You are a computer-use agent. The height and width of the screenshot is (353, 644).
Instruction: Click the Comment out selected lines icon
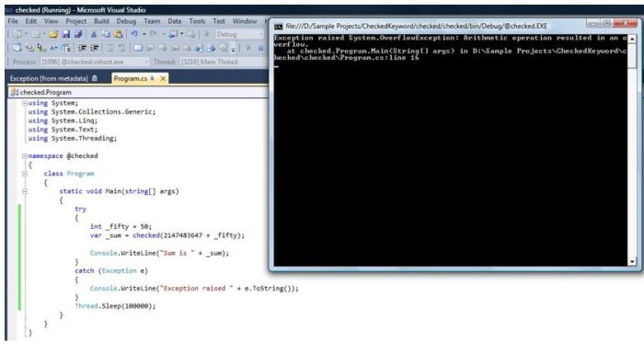[110, 48]
